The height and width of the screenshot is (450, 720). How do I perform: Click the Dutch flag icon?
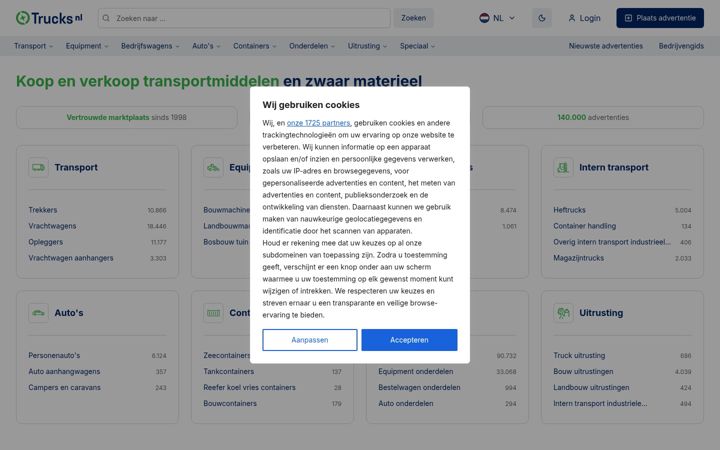(x=484, y=18)
